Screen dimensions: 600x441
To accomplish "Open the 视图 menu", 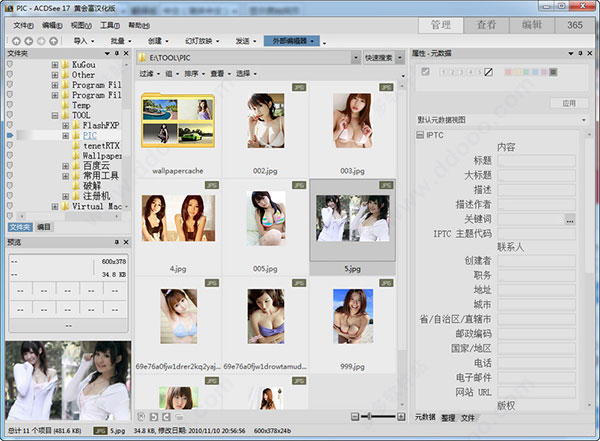I will coord(81,25).
